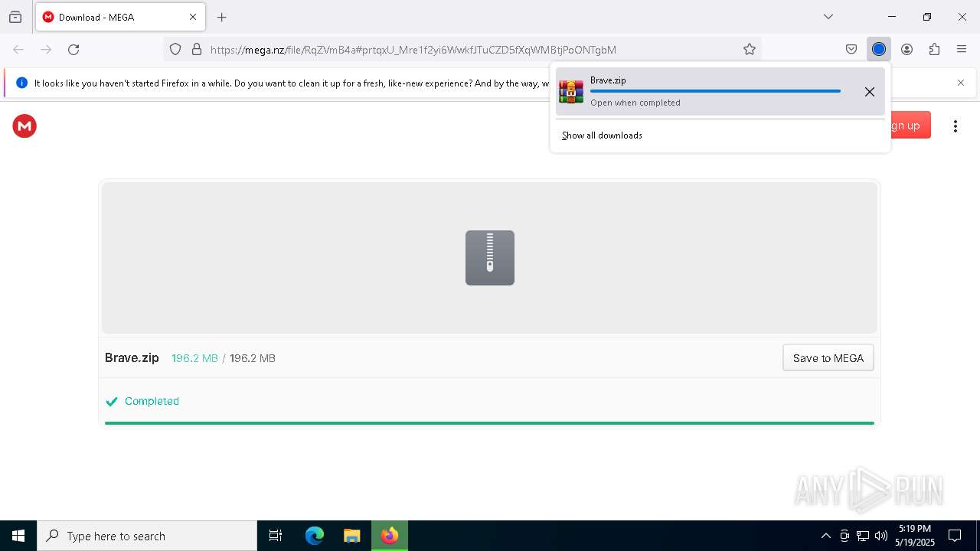Click the WinRAR archive icon for Brave.zip
Screen dimensions: 980x551
[x=571, y=92]
